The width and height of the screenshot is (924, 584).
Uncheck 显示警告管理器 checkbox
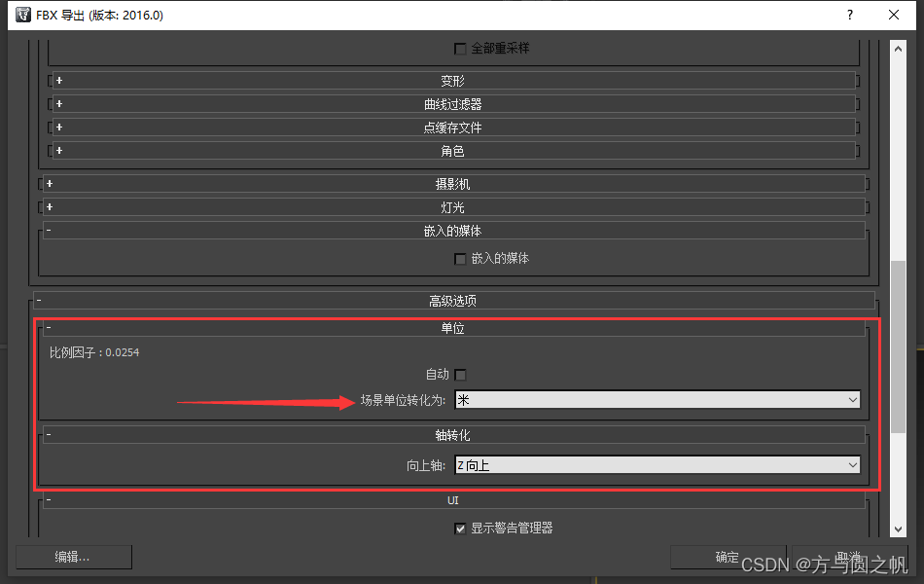click(x=461, y=529)
